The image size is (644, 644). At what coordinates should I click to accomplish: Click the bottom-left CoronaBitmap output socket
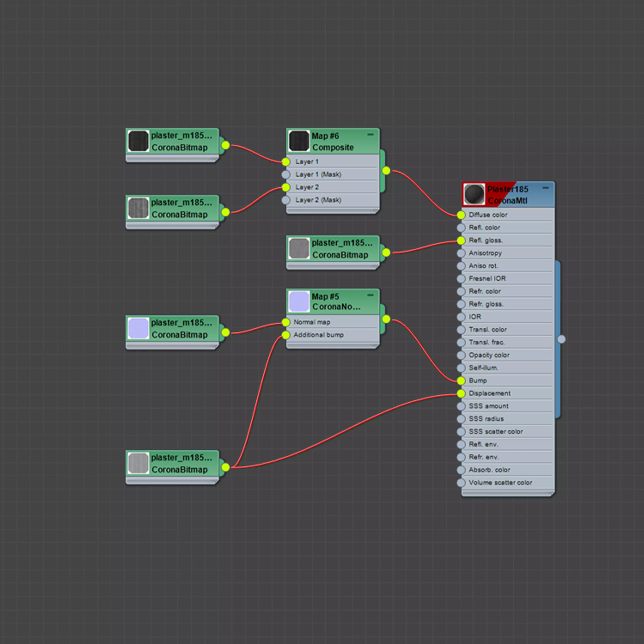[226, 467]
